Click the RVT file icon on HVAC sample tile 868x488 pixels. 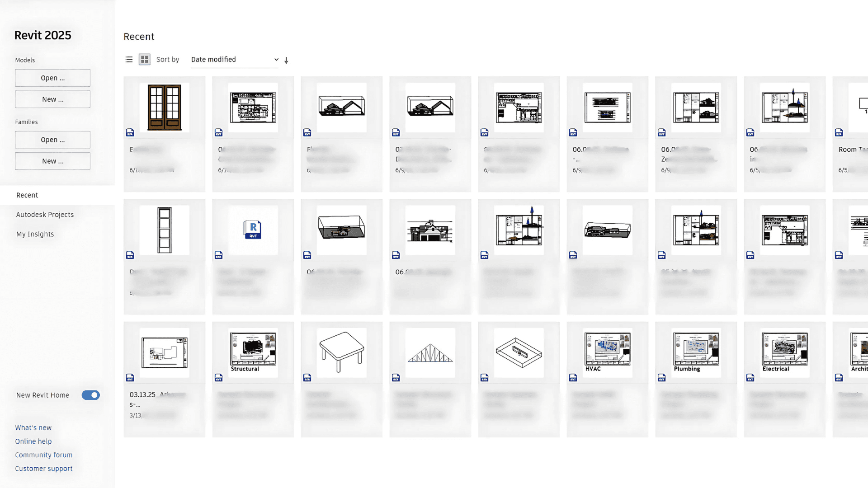coord(573,378)
